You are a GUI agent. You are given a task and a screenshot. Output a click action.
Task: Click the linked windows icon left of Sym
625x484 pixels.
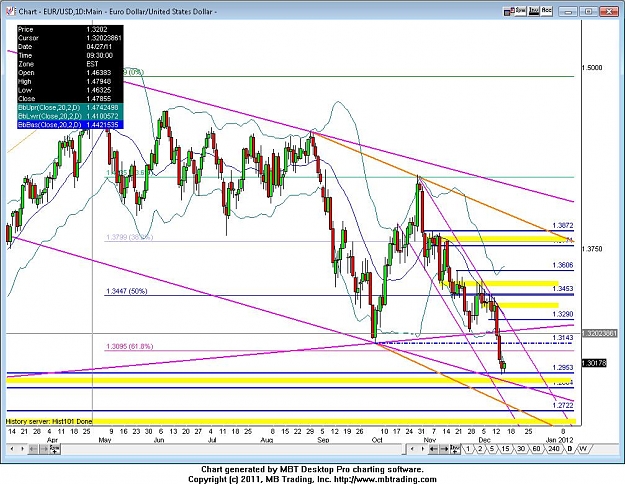tap(507, 12)
